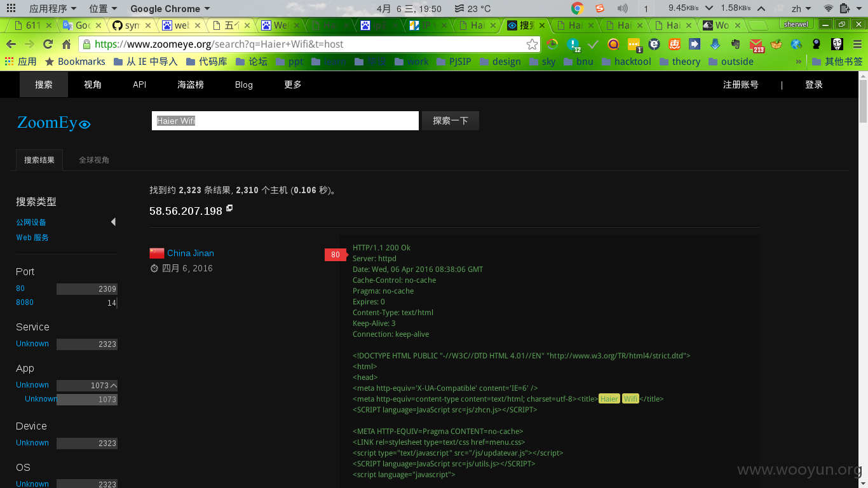Screen dimensions: 868x488
Task: Click the red port 80 badge
Action: (x=336, y=255)
